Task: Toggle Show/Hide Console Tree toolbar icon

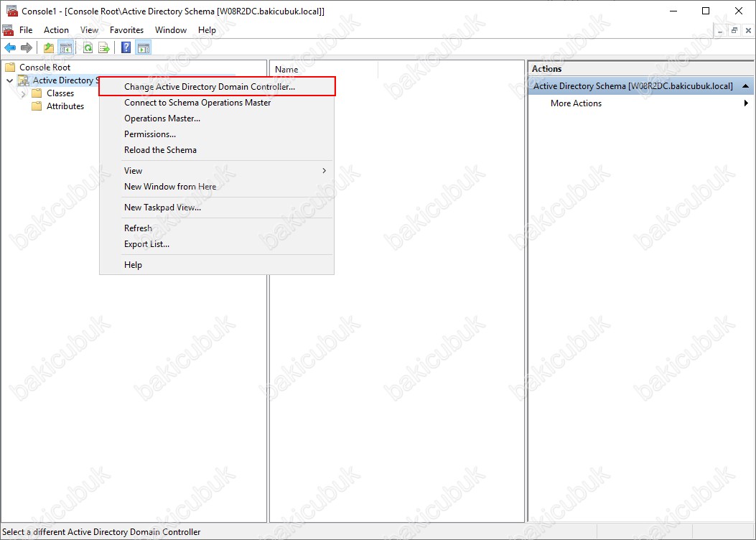Action: (x=65, y=47)
